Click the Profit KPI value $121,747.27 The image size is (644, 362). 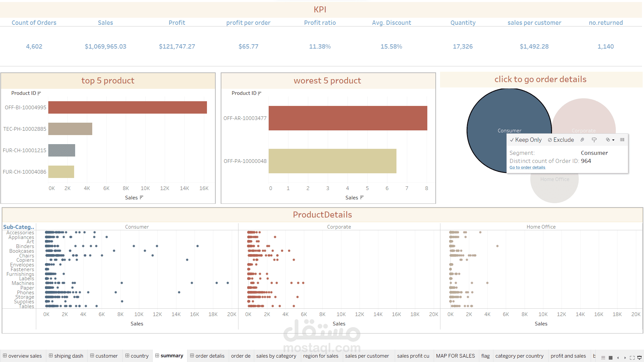coord(177,47)
